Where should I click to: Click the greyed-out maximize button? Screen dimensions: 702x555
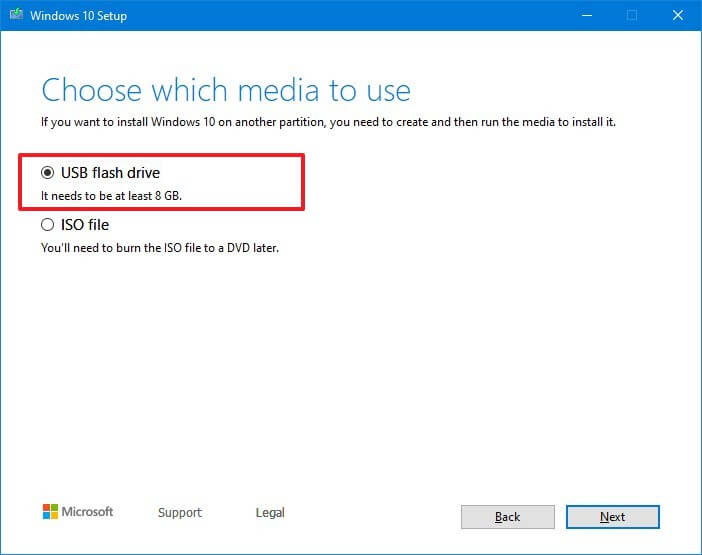pyautogui.click(x=632, y=16)
